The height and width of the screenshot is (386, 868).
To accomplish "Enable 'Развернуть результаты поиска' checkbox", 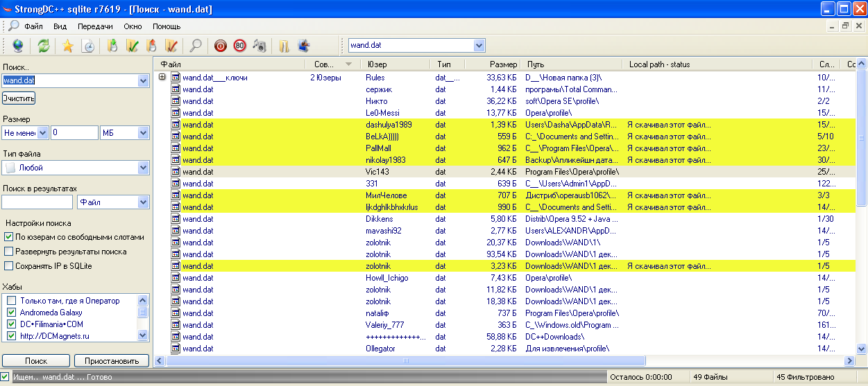I will point(9,252).
